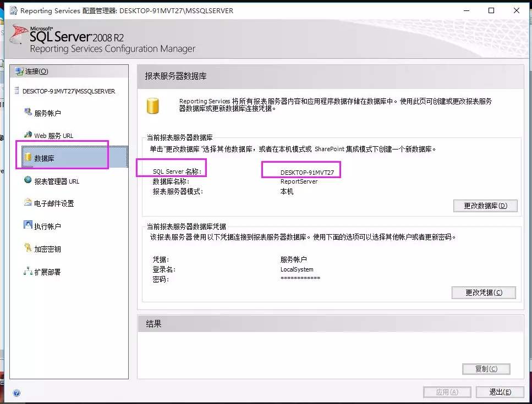532x404 pixels.
Task: Open the 扩展部署 page
Action: [x=47, y=272]
